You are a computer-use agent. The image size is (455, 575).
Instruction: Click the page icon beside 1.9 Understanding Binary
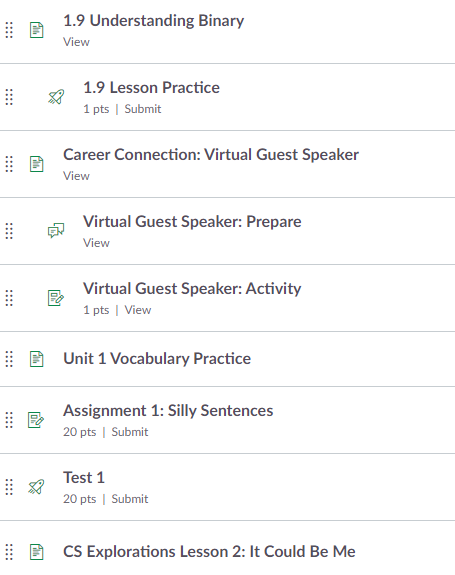[36, 30]
